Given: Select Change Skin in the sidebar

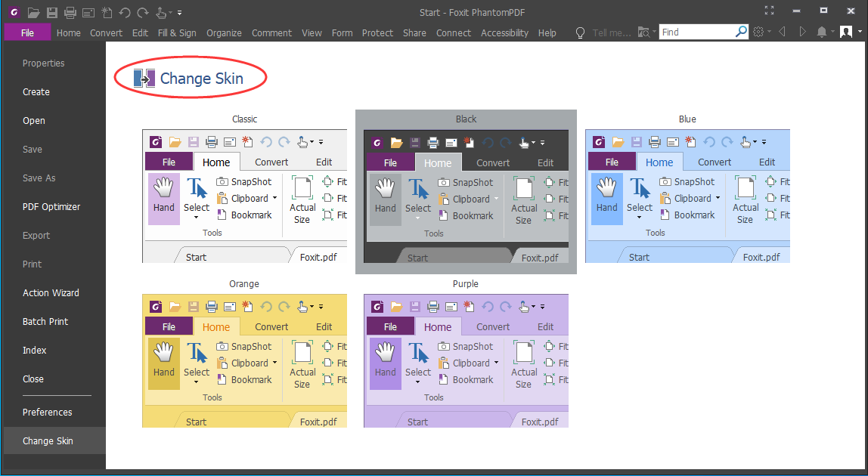Looking at the screenshot, I should tap(54, 441).
